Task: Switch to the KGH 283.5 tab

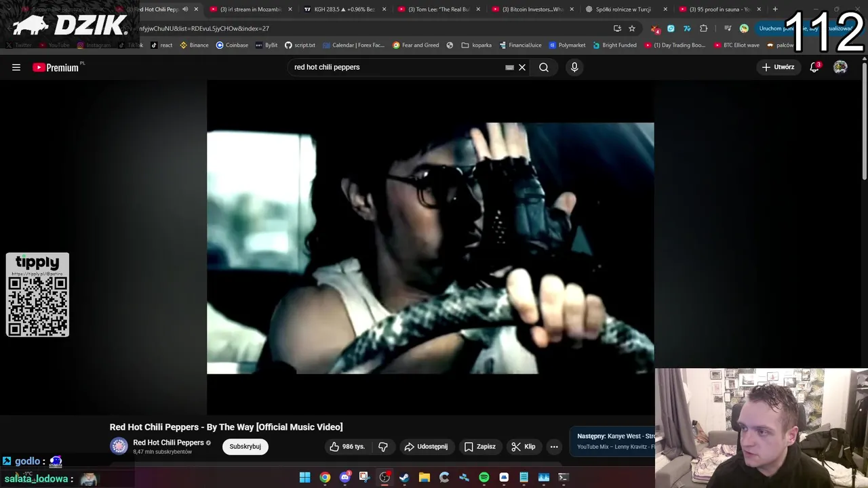Action: 344,9
